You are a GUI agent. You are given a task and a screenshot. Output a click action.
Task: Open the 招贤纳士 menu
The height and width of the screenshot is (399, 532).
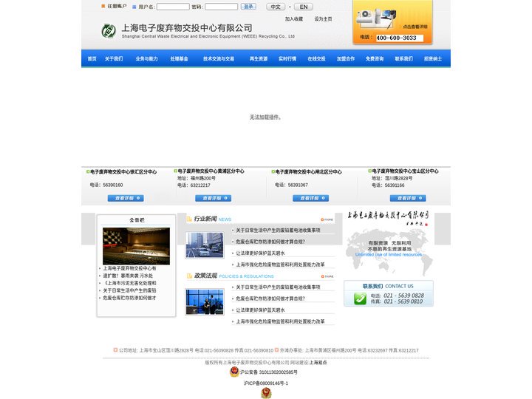(433, 58)
